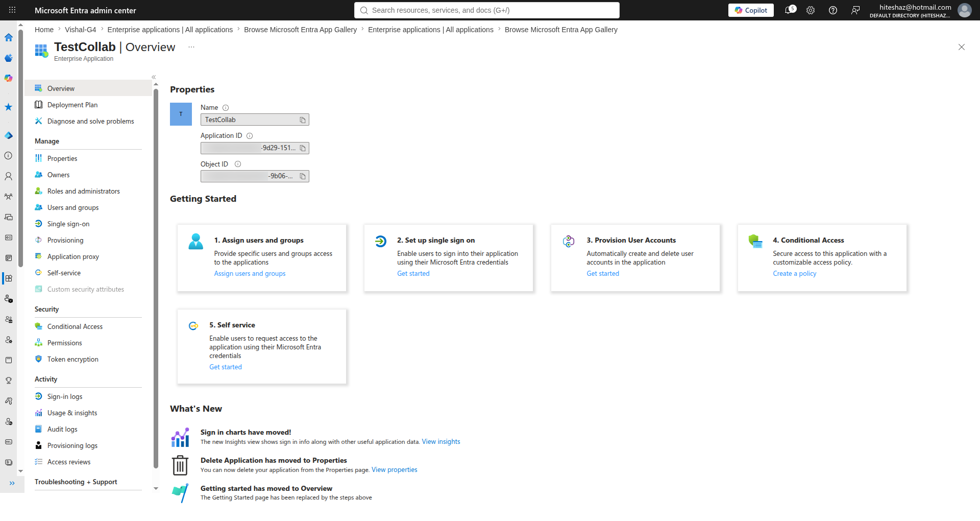Click the info circle icon in left rail
The width and height of the screenshot is (980, 521).
coord(9,156)
